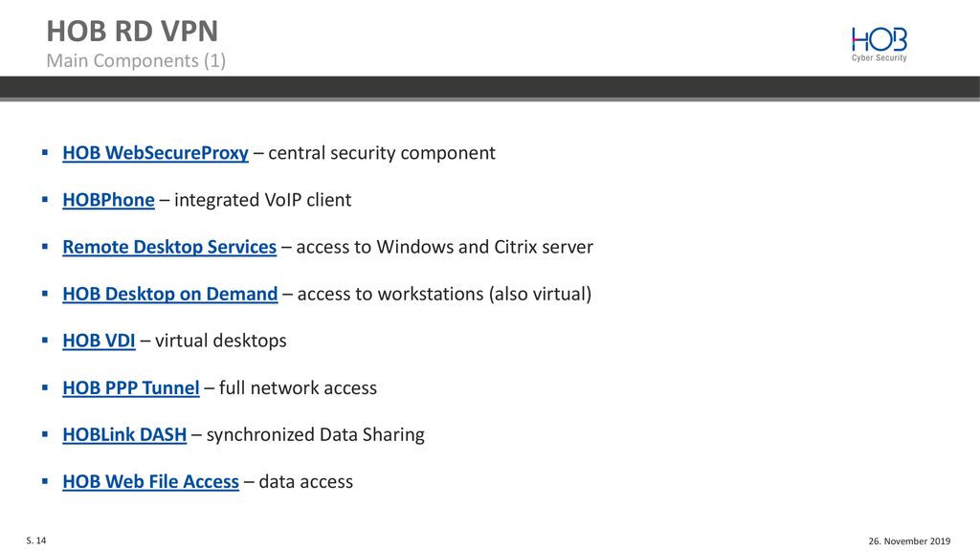Click the bullet marker beside HOBLink DASH
This screenshot has height=551, width=980.
tap(45, 433)
